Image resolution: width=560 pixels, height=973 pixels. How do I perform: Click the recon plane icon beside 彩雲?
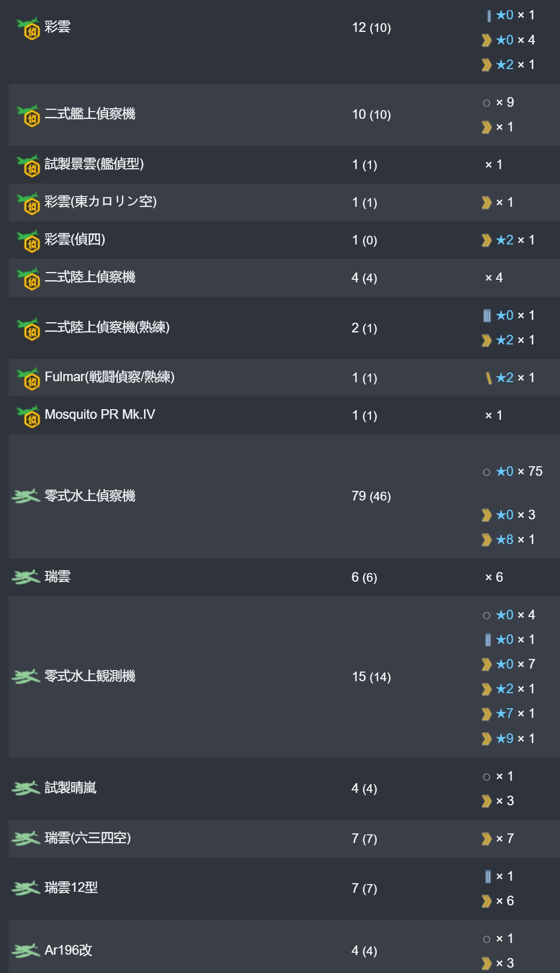click(29, 29)
